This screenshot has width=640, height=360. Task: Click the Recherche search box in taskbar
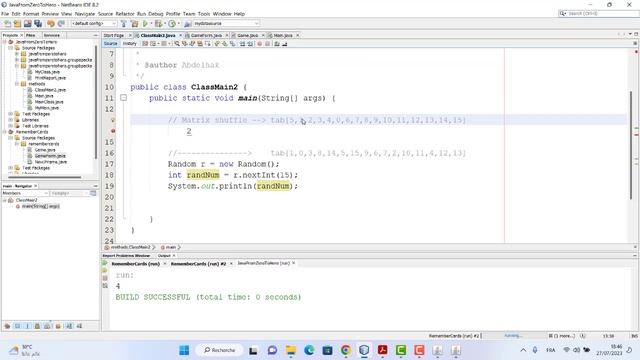coord(220,350)
